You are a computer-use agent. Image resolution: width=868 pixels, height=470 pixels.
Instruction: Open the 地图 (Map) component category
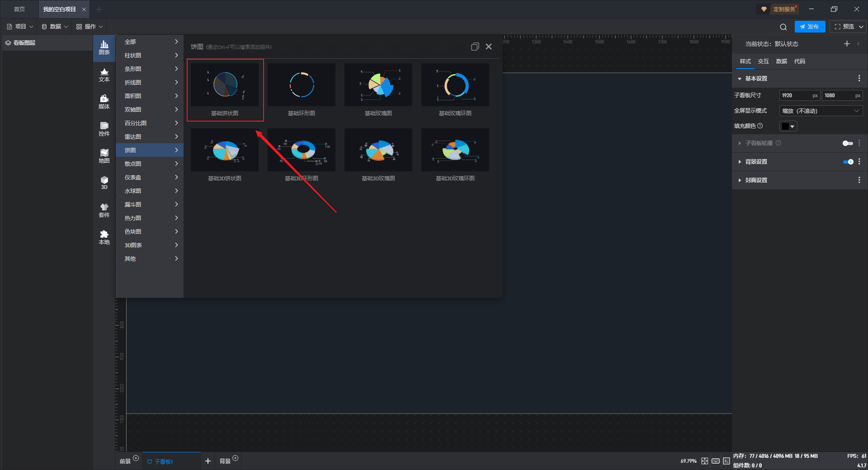pyautogui.click(x=104, y=156)
